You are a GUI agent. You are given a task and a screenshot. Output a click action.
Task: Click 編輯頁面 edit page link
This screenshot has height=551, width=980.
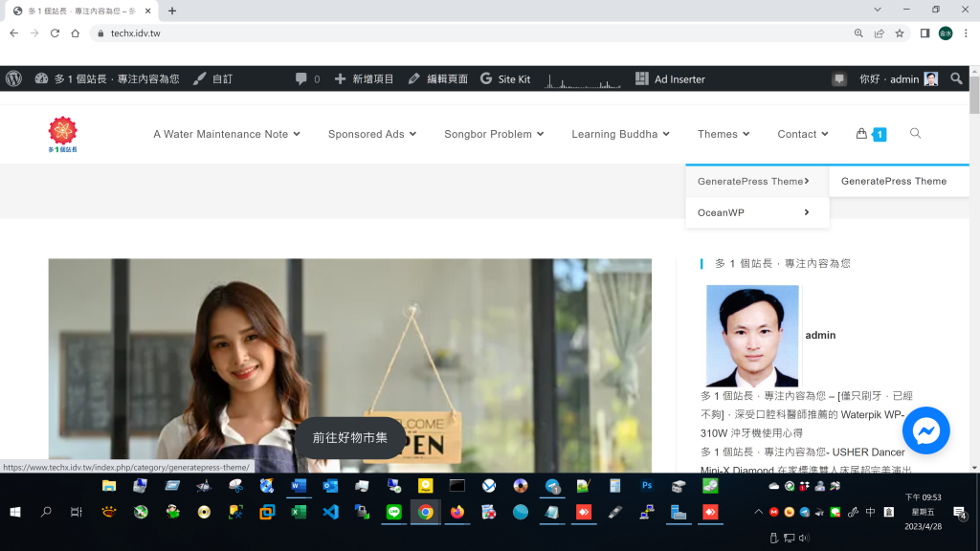click(438, 79)
